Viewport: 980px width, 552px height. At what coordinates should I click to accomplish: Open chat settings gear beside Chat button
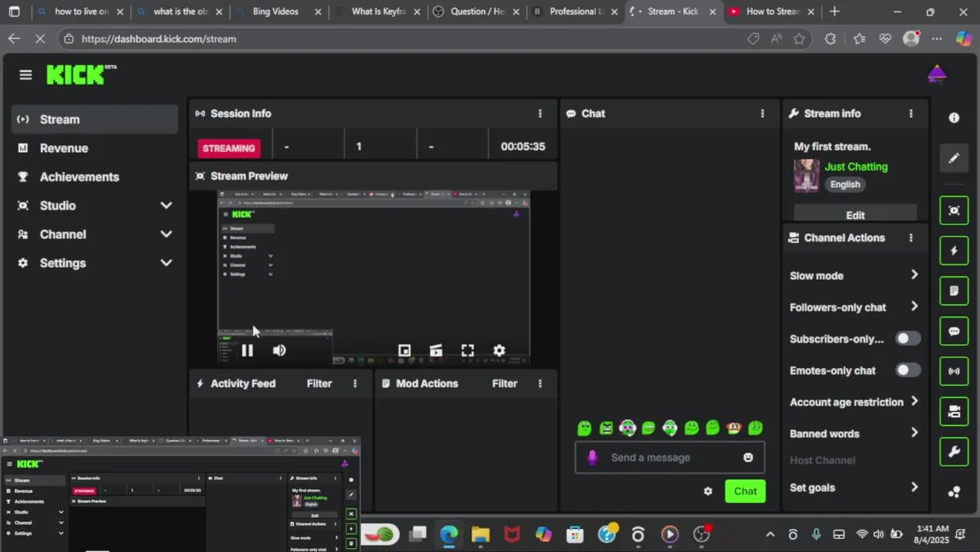708,491
